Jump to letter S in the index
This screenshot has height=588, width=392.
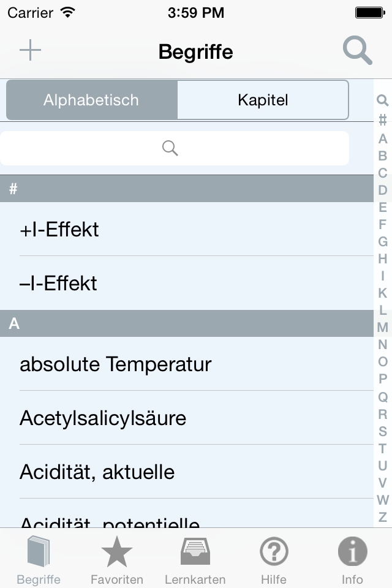[x=383, y=431]
